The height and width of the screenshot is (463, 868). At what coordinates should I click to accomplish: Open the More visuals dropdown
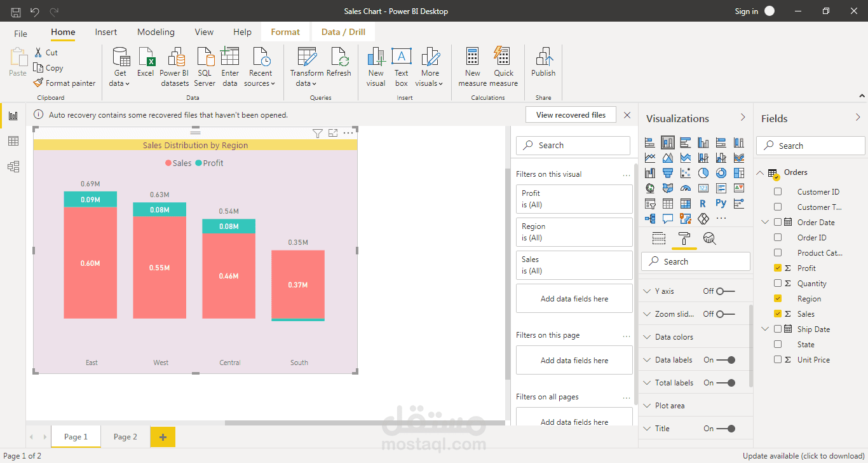[x=430, y=67]
